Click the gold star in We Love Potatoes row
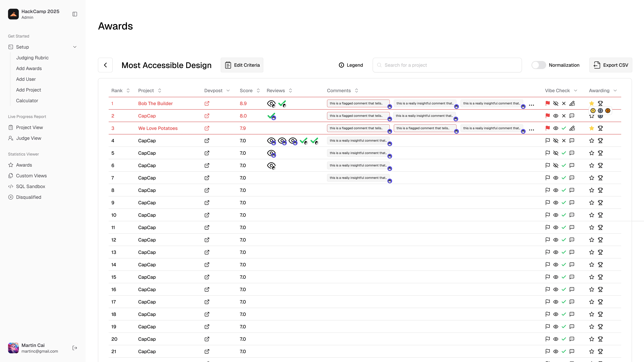Viewport: 644px width, 362px height. coord(591,128)
